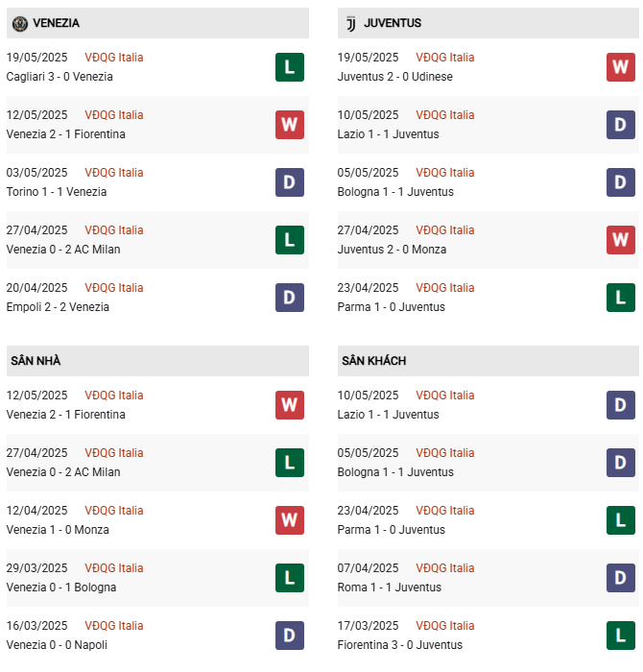The image size is (643, 672).
Task: Click the Venezia club crest icon
Action: [x=20, y=23]
